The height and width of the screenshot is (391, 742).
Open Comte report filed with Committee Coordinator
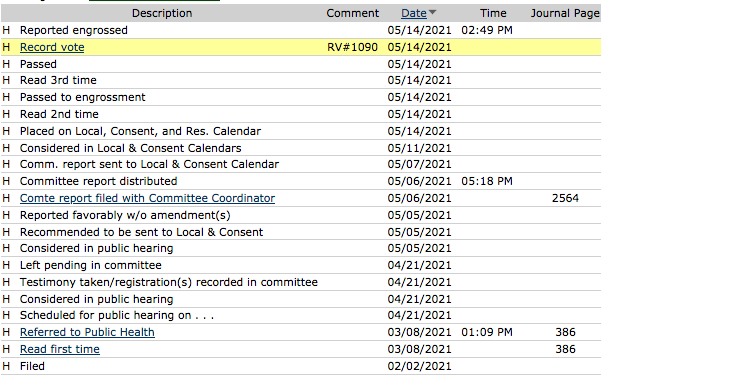pyautogui.click(x=147, y=198)
